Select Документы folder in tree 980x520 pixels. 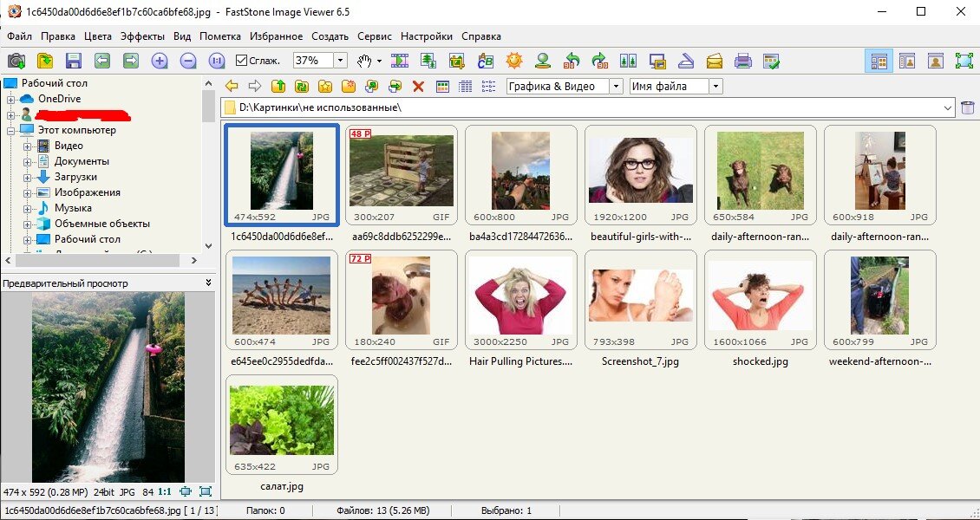[82, 161]
